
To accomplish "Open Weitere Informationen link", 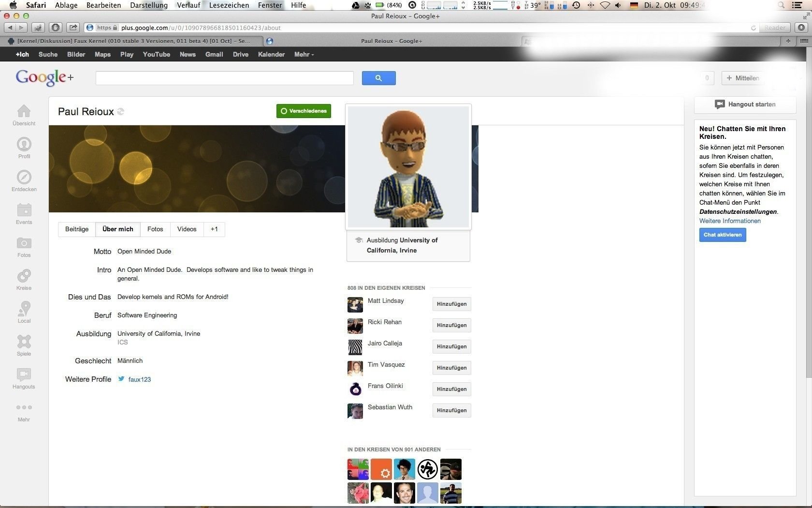I will (730, 221).
